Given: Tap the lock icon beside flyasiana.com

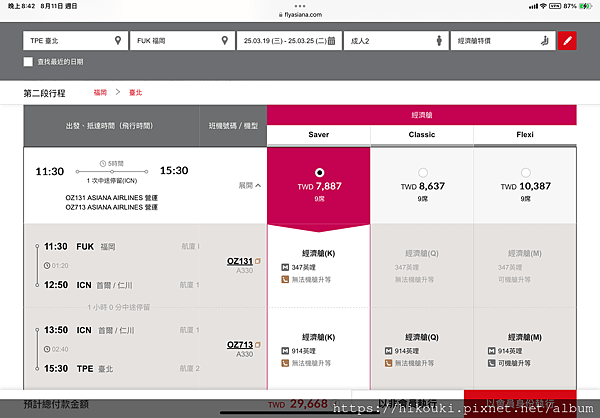Looking at the screenshot, I should (x=280, y=15).
